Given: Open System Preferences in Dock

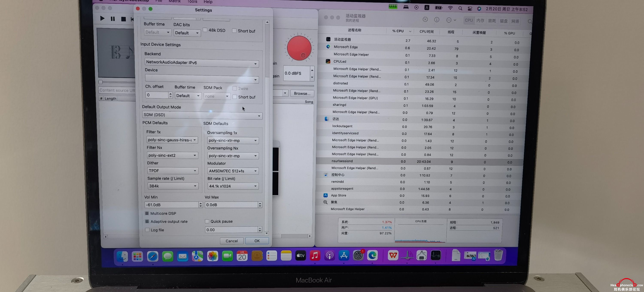Looking at the screenshot, I should [358, 255].
